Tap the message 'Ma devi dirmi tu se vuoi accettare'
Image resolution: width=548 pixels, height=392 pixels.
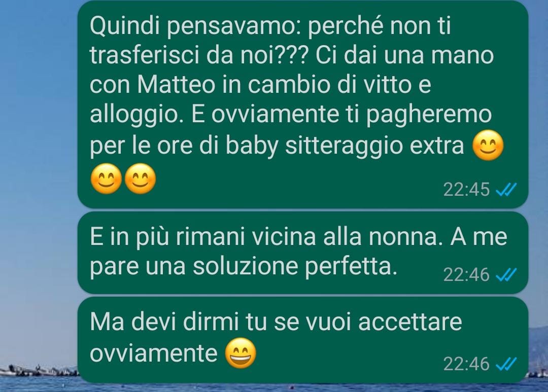(302, 340)
